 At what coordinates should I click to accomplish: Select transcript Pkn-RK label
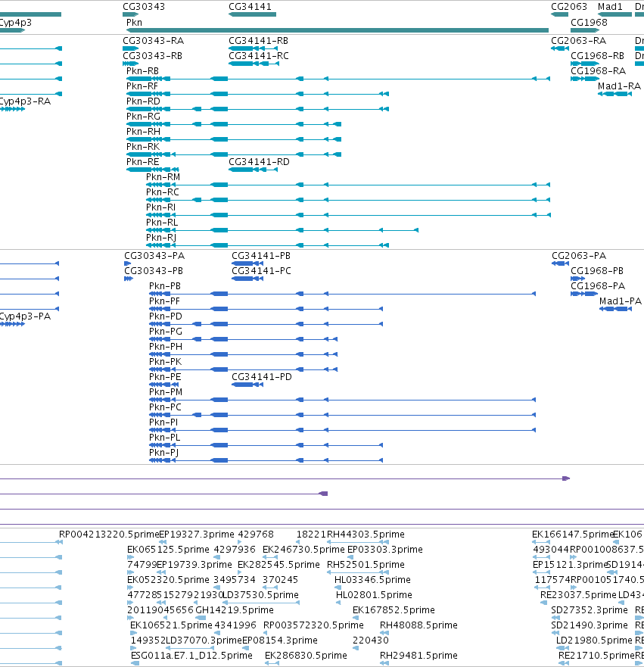point(143,146)
